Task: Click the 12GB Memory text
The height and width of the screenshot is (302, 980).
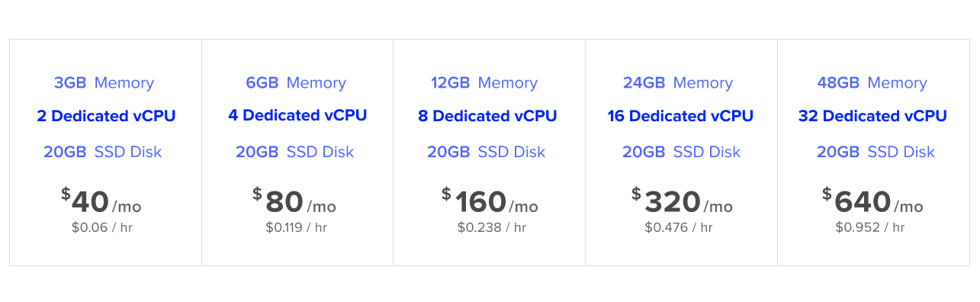Action: [484, 83]
